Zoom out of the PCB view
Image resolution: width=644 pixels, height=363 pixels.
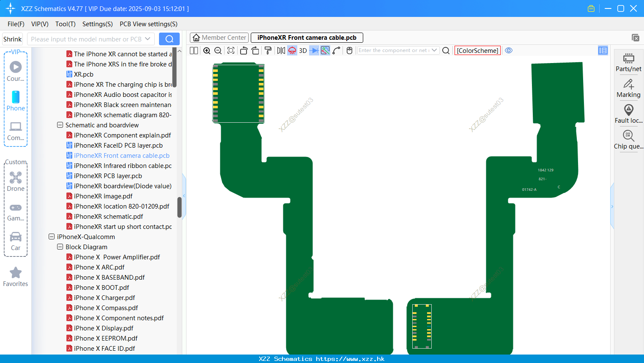218,50
